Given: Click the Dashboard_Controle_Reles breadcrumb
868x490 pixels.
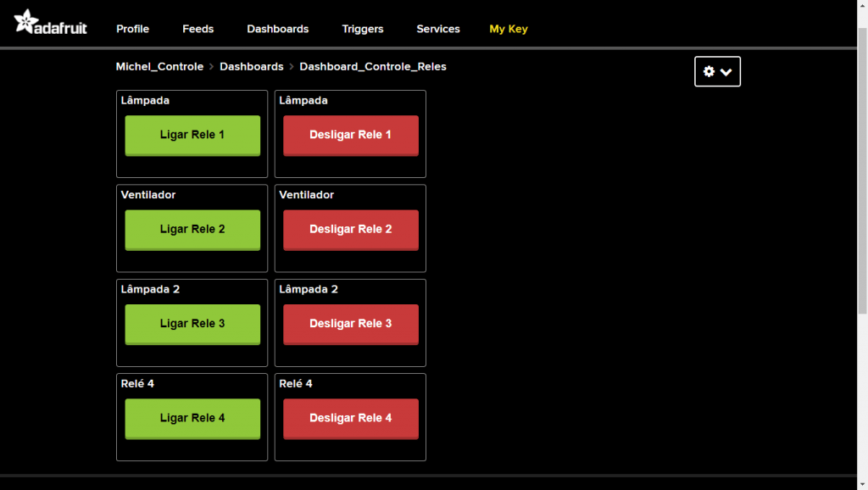Looking at the screenshot, I should point(373,66).
